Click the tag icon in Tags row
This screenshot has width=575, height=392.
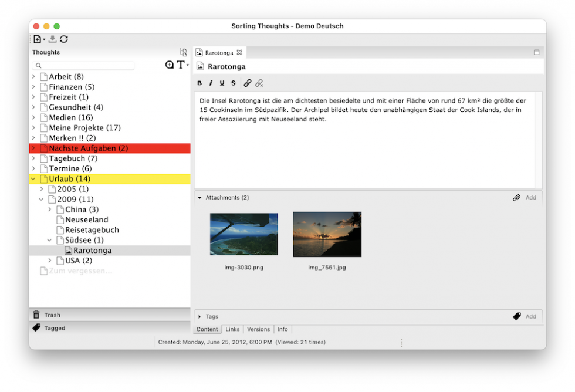click(516, 316)
